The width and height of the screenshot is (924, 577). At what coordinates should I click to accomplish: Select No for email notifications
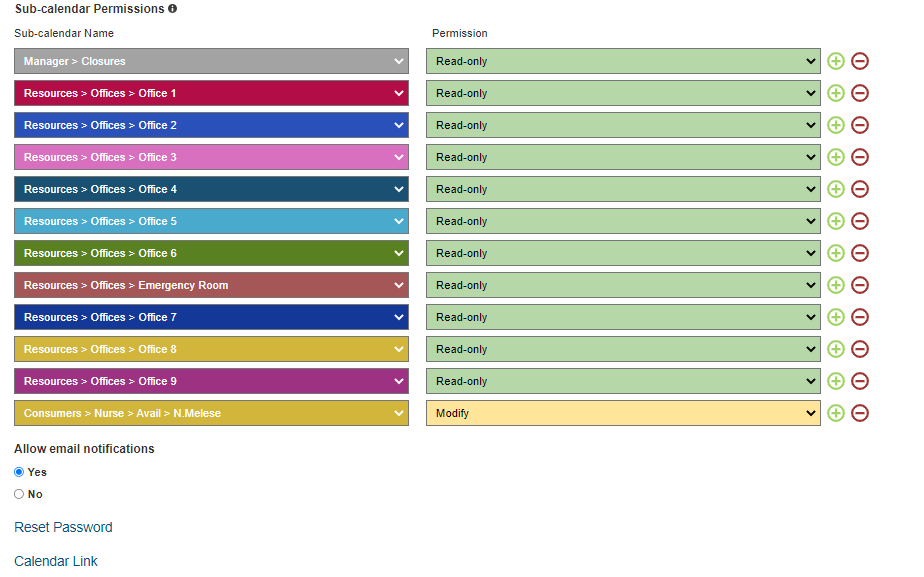(x=19, y=494)
